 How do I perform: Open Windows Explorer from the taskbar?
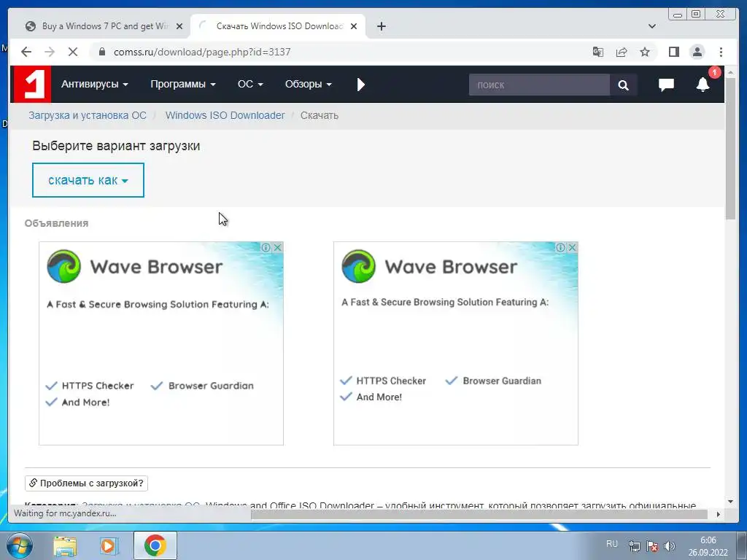click(65, 545)
